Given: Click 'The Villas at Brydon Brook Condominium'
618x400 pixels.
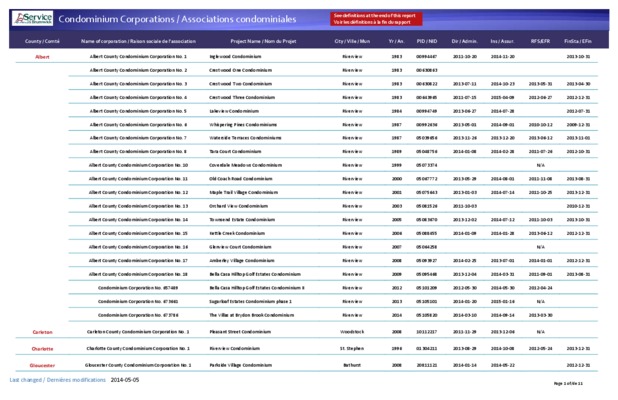Looking at the screenshot, I should pyautogui.click(x=251, y=315).
